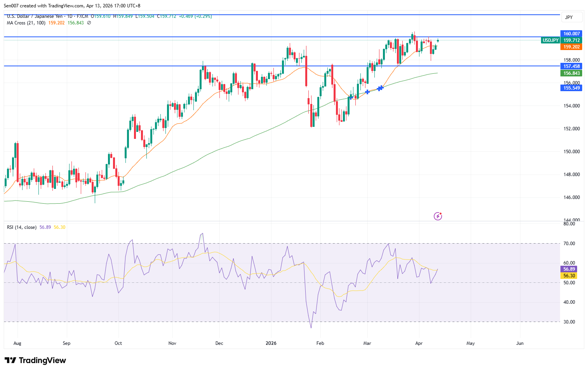Viewport: 588px width, 372px height.
Task: Click the 157.458 horizontal line label
Action: (x=571, y=66)
